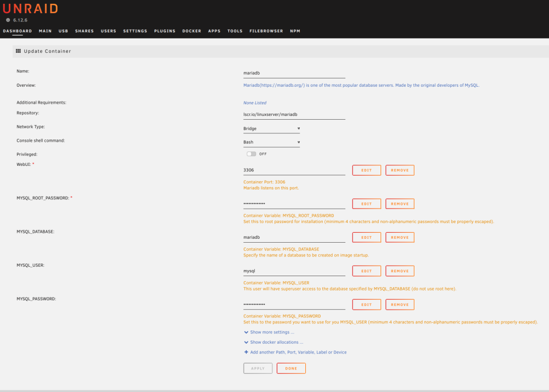Click the MYSQL_PASSWORD password field
Screen dimensions: 549x392
(294, 305)
